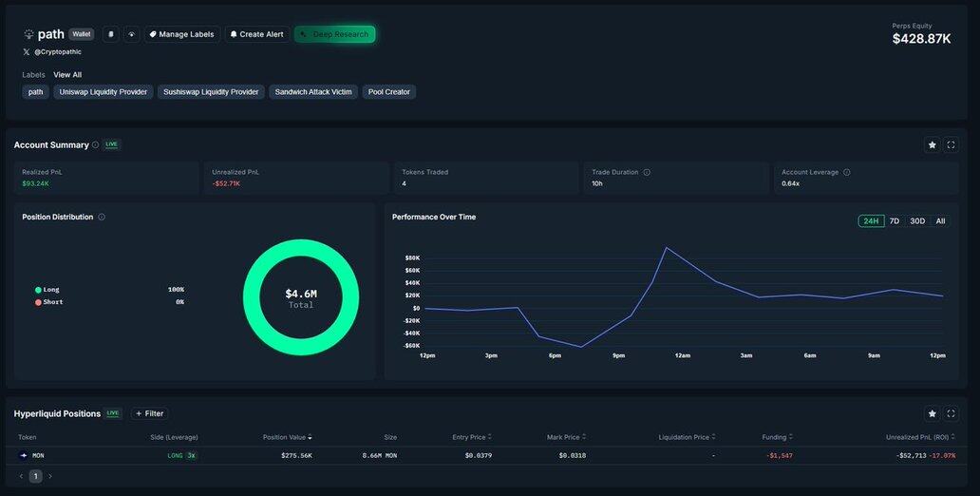Click the info icon next to Trade Duration
This screenshot has width=980, height=496.
point(647,172)
